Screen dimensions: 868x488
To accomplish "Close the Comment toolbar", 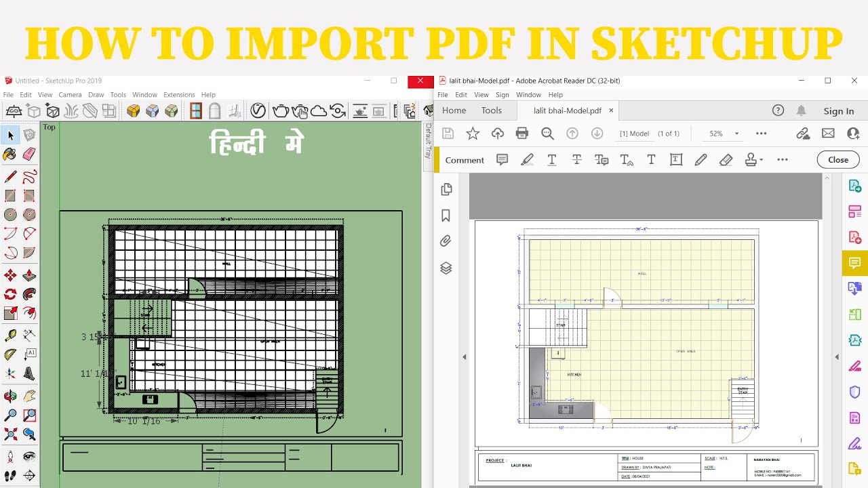I will pyautogui.click(x=838, y=160).
